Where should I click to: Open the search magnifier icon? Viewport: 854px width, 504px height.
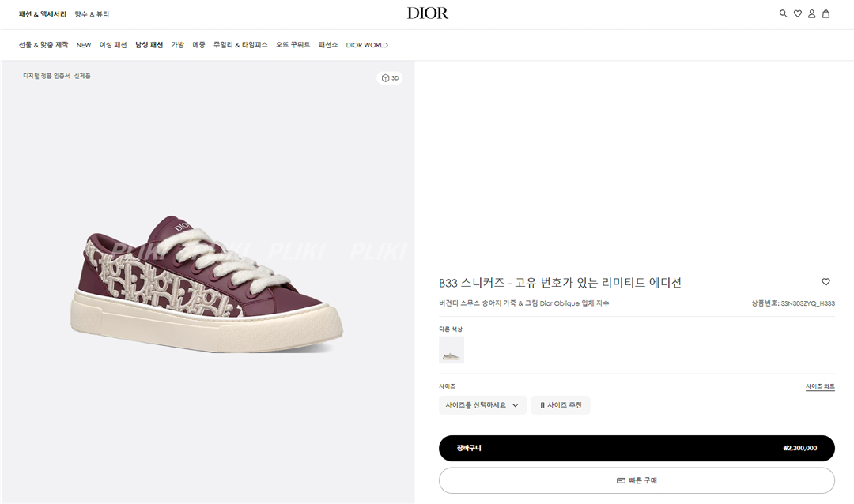(x=783, y=13)
